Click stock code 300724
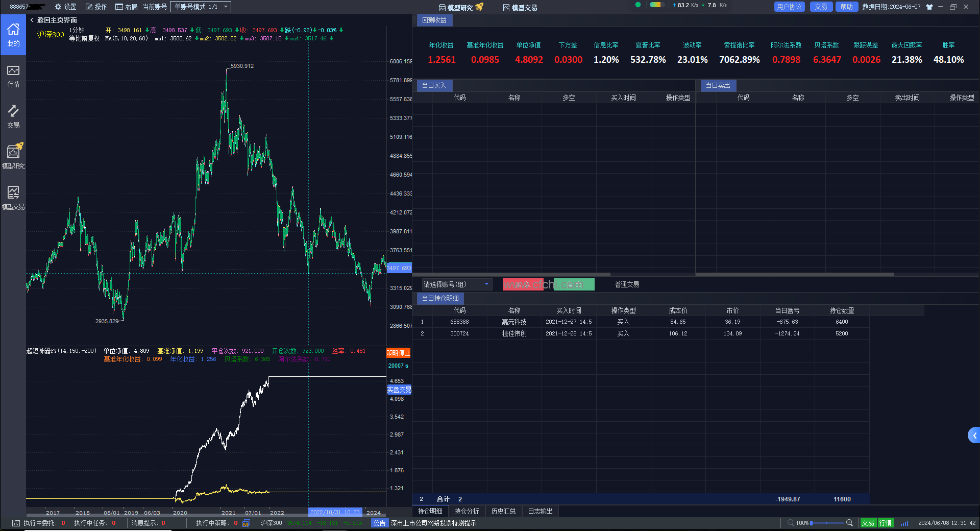Image resolution: width=980 pixels, height=531 pixels. [459, 333]
